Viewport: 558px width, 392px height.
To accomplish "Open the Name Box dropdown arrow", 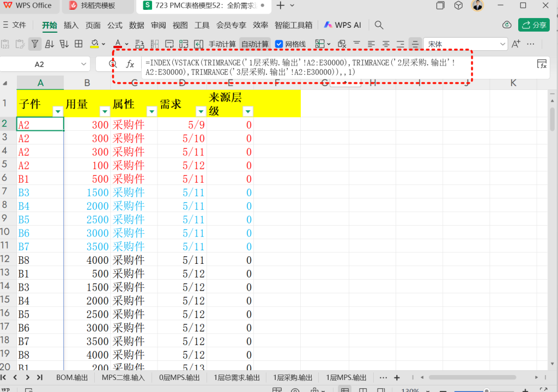I will pos(83,64).
